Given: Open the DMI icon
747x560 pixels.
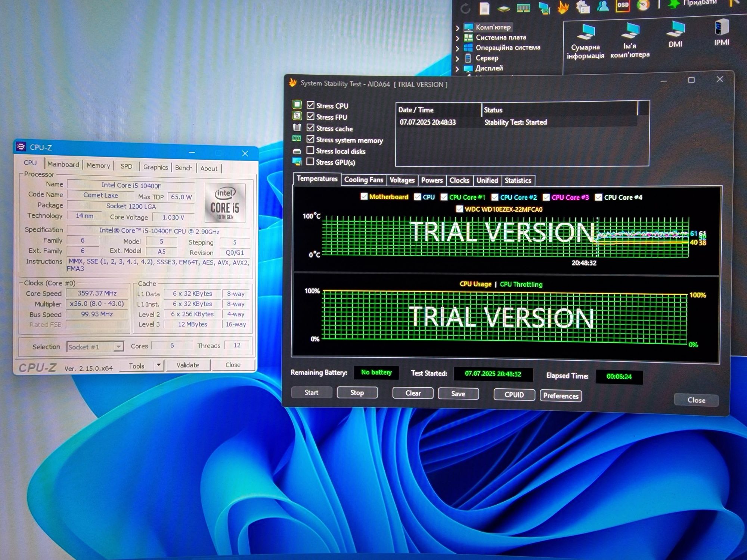Looking at the screenshot, I should (x=675, y=34).
